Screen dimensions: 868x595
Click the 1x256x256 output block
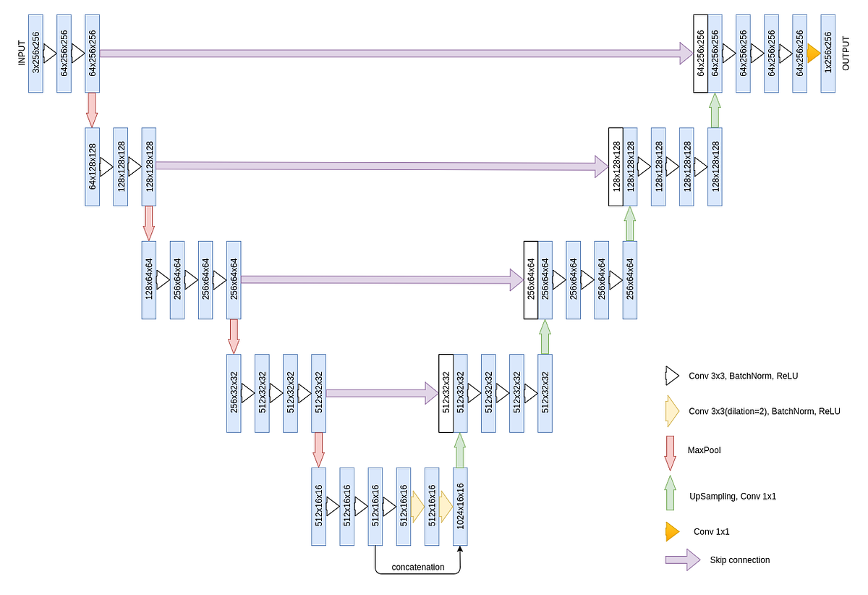827,53
